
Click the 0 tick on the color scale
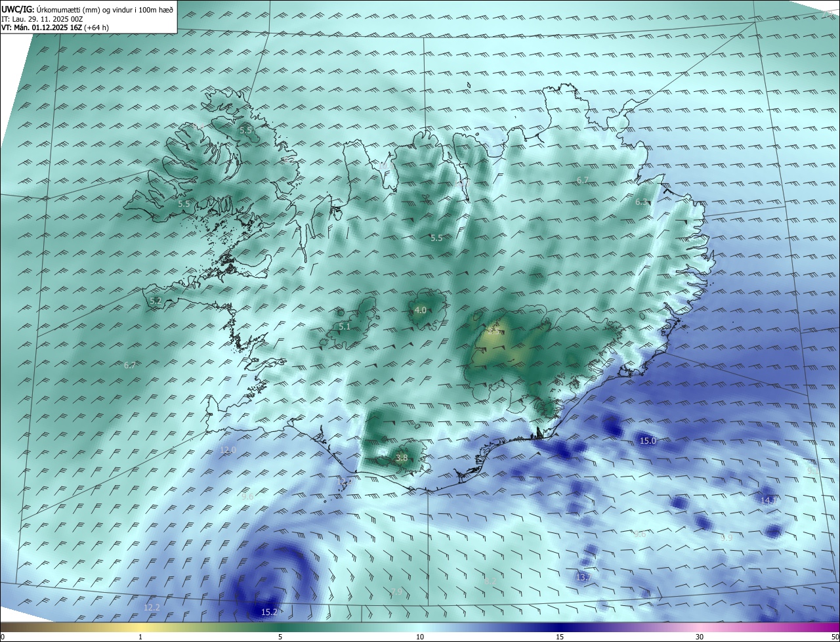(x=3, y=637)
